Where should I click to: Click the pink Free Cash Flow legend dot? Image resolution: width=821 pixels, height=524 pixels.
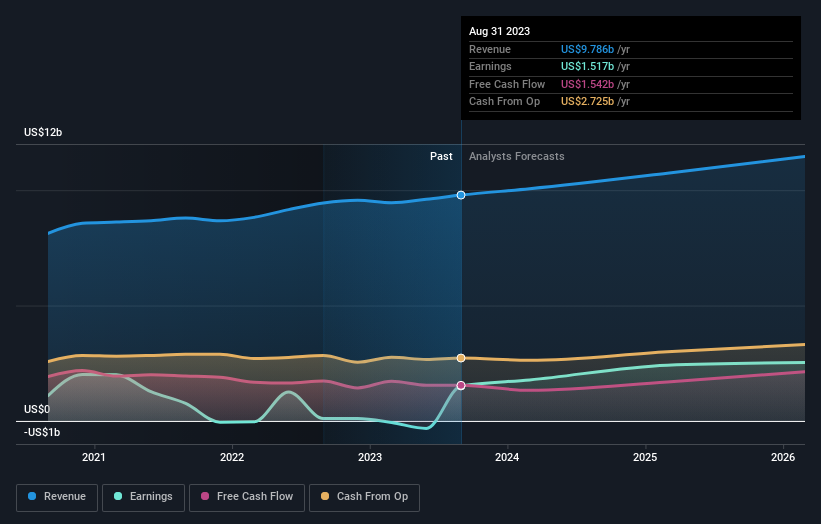pyautogui.click(x=205, y=496)
